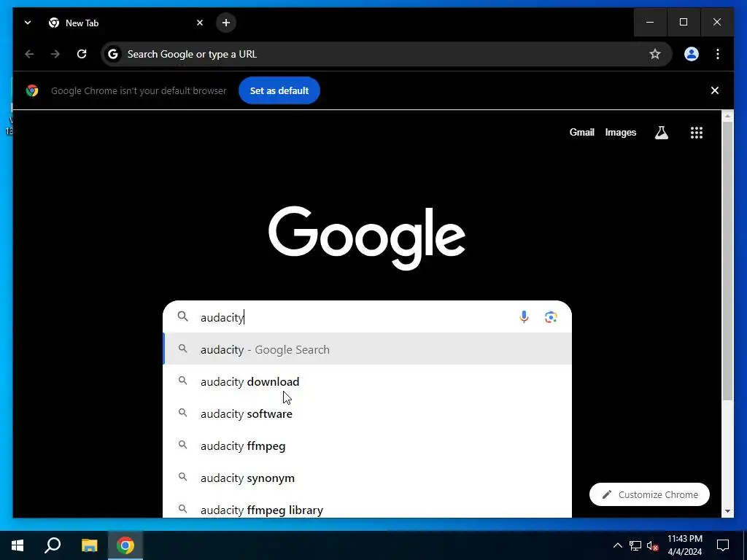The height and width of the screenshot is (560, 747).
Task: Reload the page
Action: [82, 54]
